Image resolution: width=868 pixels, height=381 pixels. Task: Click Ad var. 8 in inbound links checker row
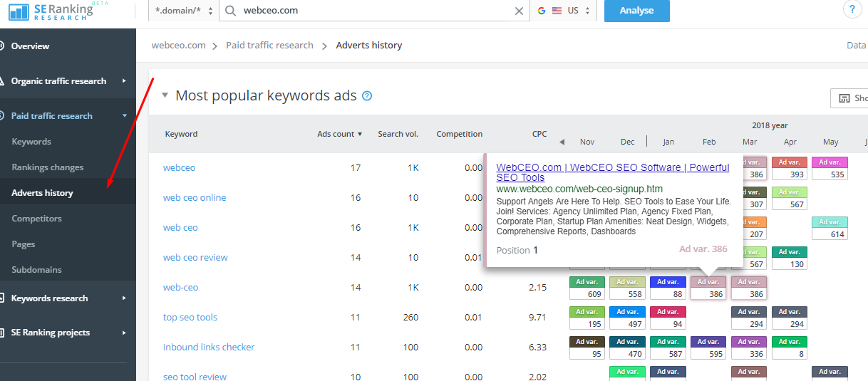[x=790, y=348]
